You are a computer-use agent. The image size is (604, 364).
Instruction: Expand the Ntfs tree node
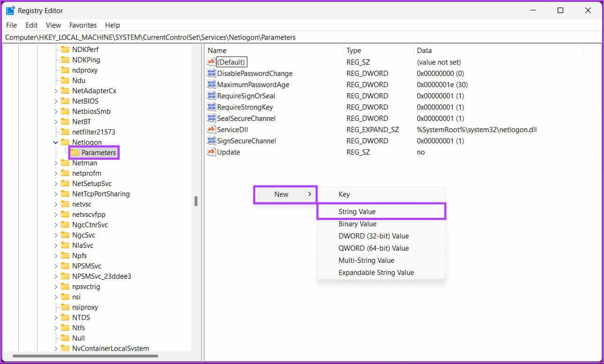(x=56, y=327)
